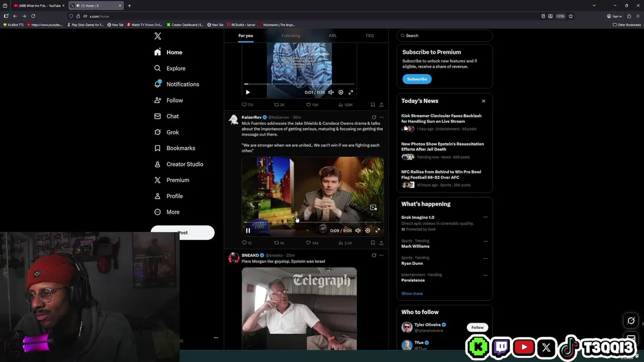The image size is (644, 362).
Task: Repost the KaizerRev post
Action: (279, 243)
